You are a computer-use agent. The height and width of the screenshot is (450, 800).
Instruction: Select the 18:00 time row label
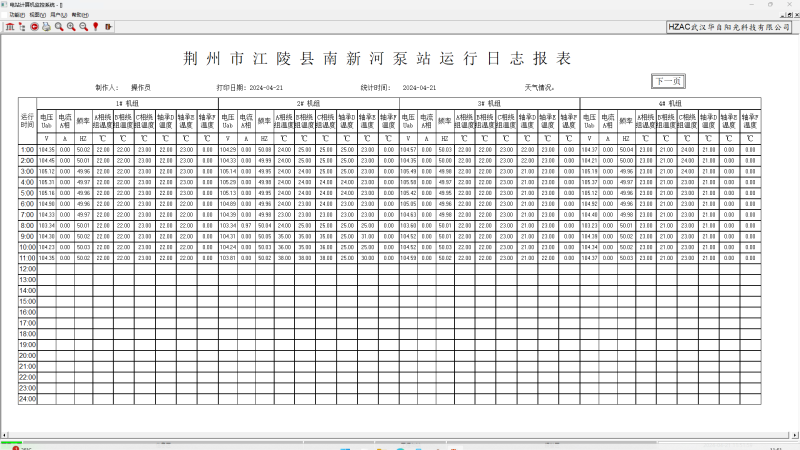(x=28, y=334)
